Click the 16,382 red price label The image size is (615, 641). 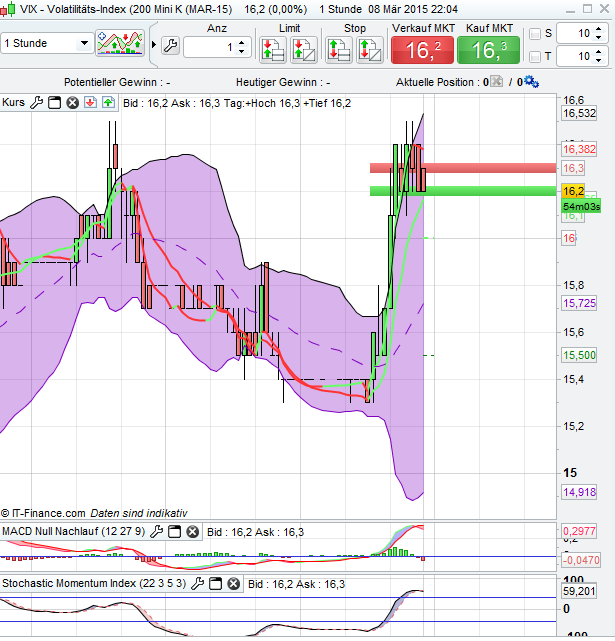579,149
